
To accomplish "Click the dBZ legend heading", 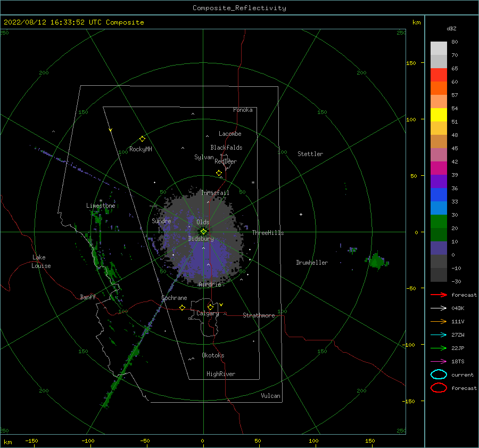I will tap(451, 28).
